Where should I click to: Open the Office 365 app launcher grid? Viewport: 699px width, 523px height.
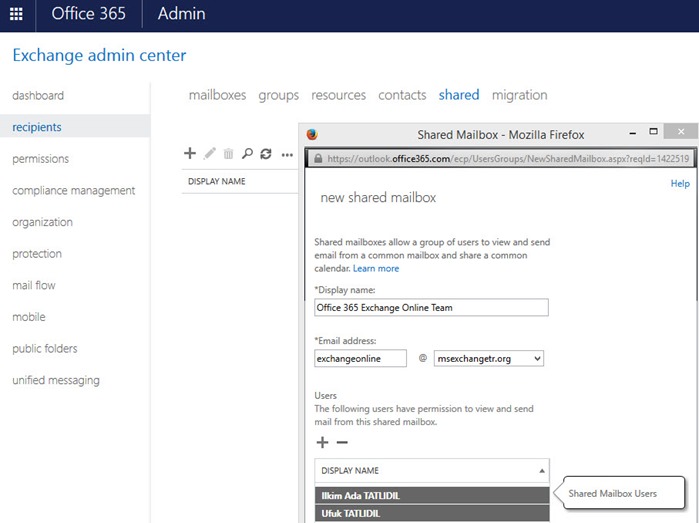tap(16, 14)
